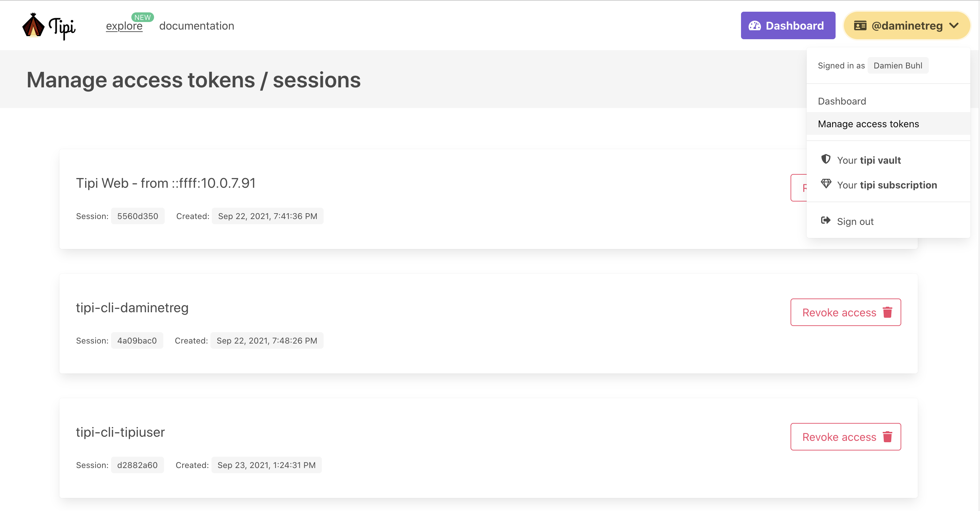Open Your tipi vault menu item
The width and height of the screenshot is (980, 511).
869,160
